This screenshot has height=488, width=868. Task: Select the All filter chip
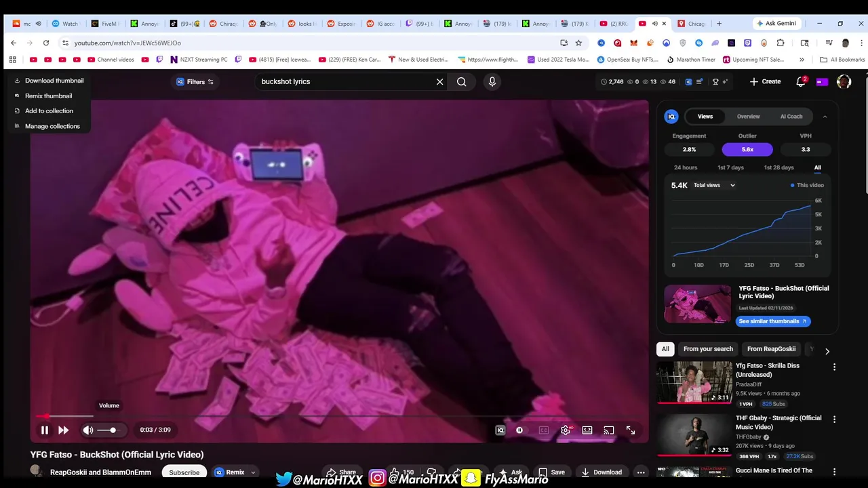pos(665,349)
